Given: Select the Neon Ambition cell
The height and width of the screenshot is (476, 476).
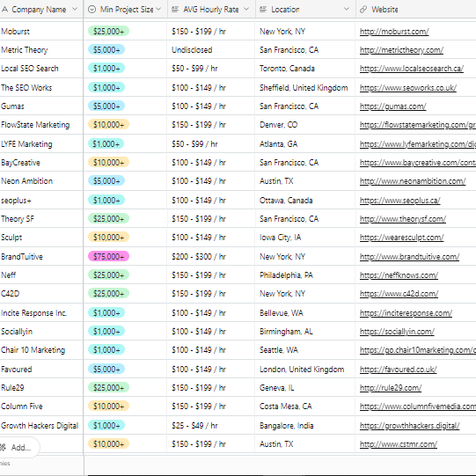Looking at the screenshot, I should (41, 181).
